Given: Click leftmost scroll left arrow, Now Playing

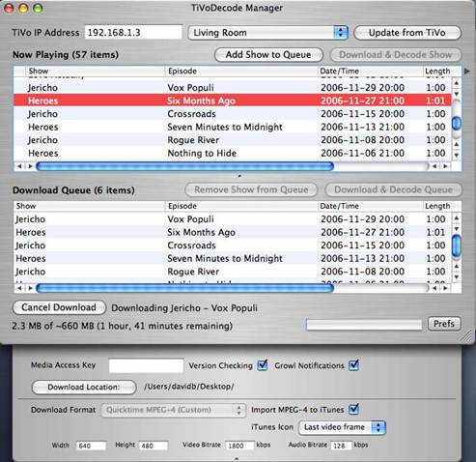Looking at the screenshot, I should tap(19, 166).
